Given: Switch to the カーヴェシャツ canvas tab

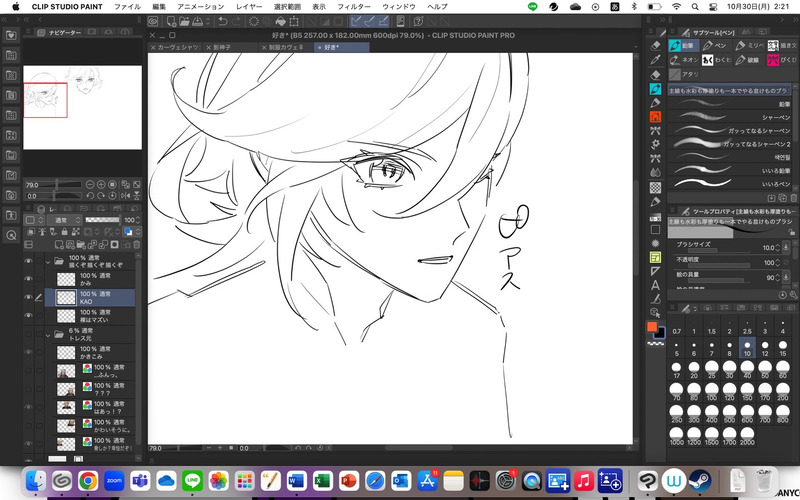Looking at the screenshot, I should click(x=174, y=47).
